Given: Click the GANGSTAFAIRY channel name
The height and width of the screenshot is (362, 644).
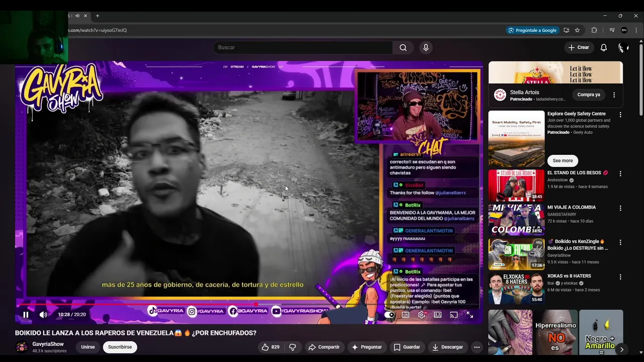Looking at the screenshot, I should pyautogui.click(x=562, y=214).
